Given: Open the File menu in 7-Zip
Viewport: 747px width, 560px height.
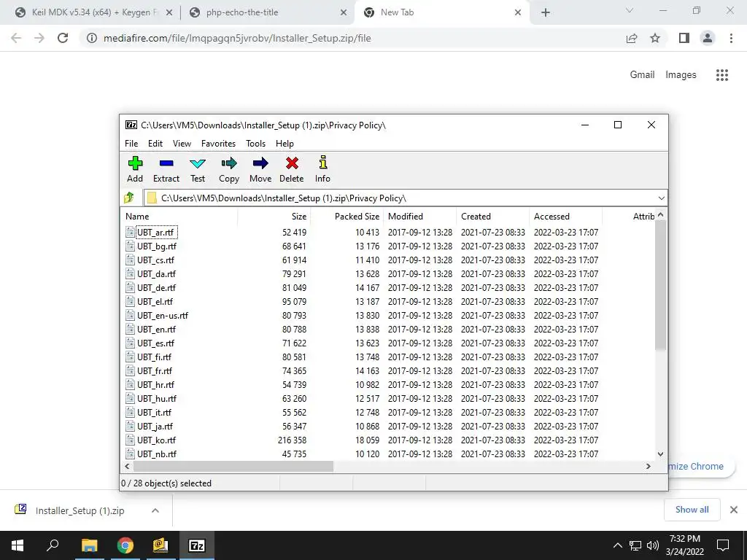Looking at the screenshot, I should [x=131, y=144].
